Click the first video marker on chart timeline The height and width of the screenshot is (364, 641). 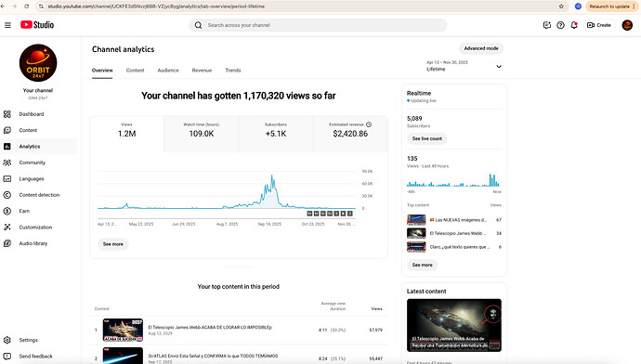pos(309,214)
